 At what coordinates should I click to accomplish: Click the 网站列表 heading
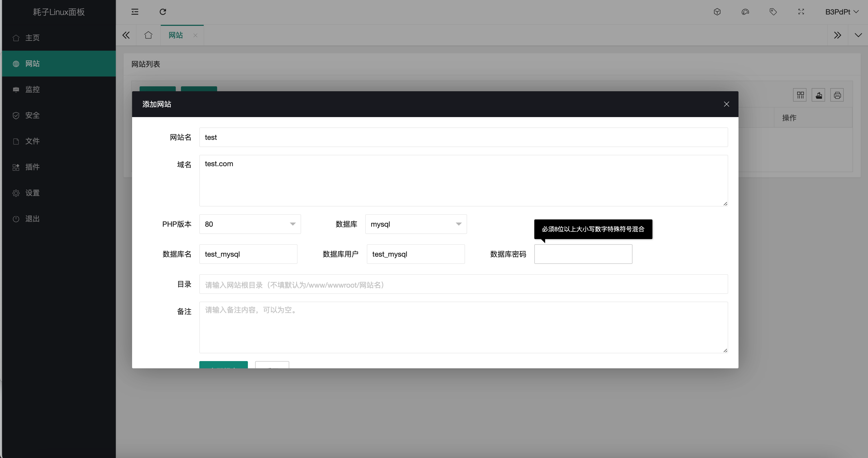[146, 64]
